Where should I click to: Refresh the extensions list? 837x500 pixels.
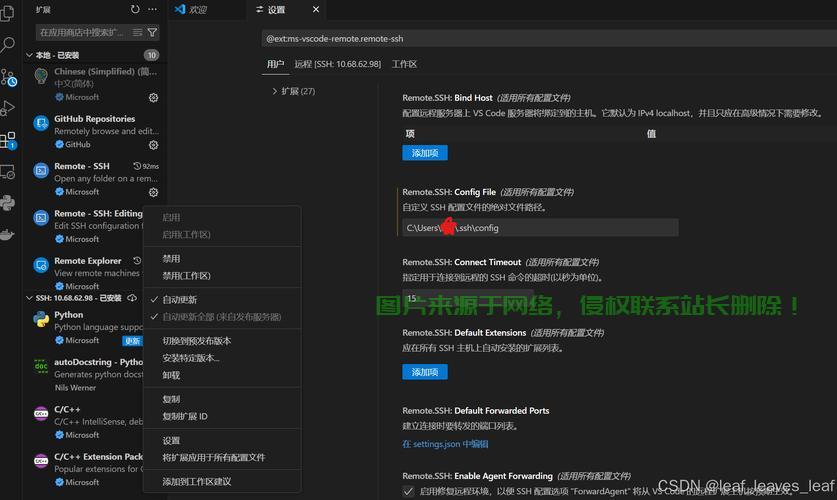[x=135, y=9]
